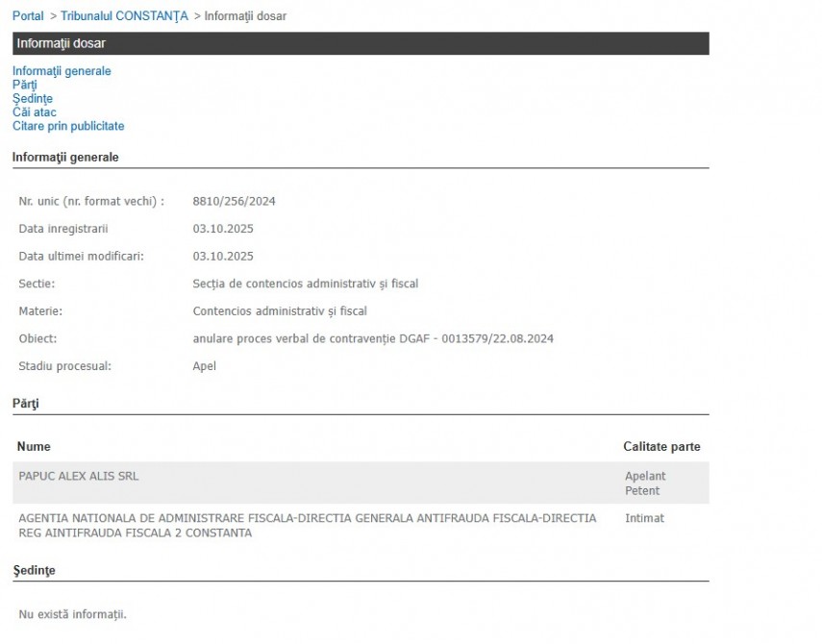Open the Ședințe navigation link at top
The image size is (822, 644).
pyautogui.click(x=33, y=99)
